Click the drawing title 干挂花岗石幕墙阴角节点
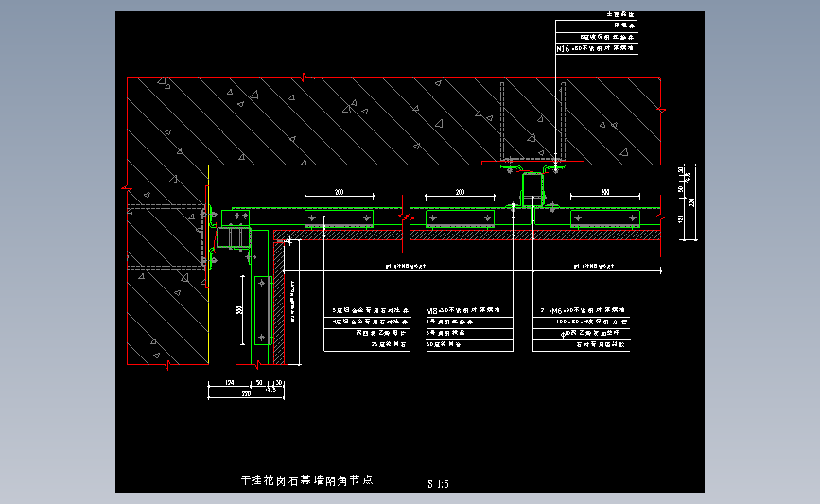This screenshot has height=504, width=820. [x=307, y=480]
